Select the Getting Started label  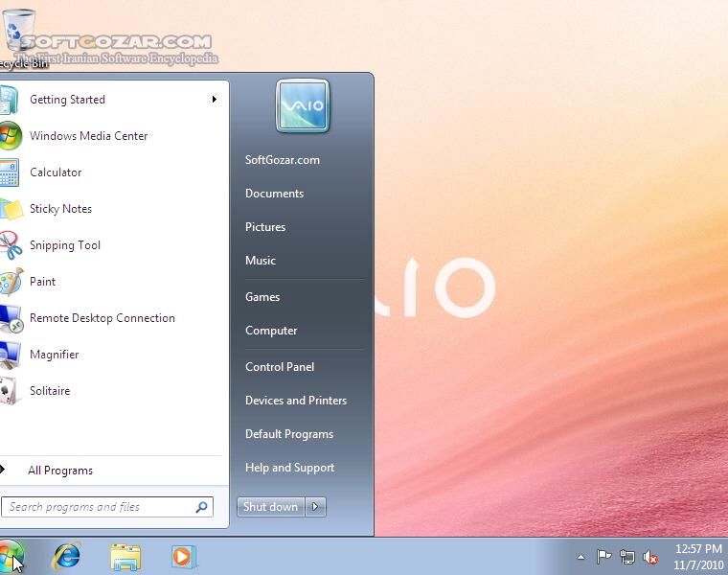coord(67,100)
